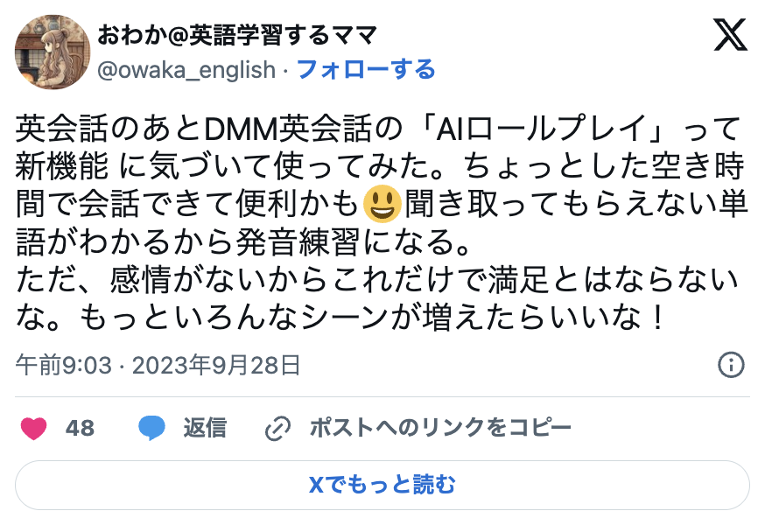765x532 pixels.
Task: Click tweet line mentioning AIロールプレイ
Action: click(379, 129)
